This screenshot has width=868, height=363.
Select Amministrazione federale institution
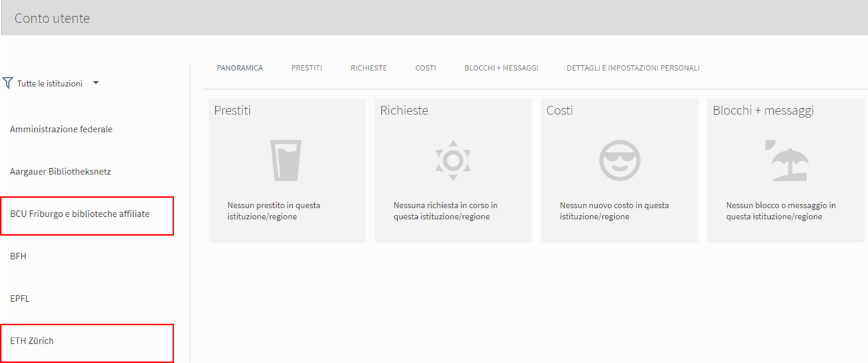[x=61, y=129]
